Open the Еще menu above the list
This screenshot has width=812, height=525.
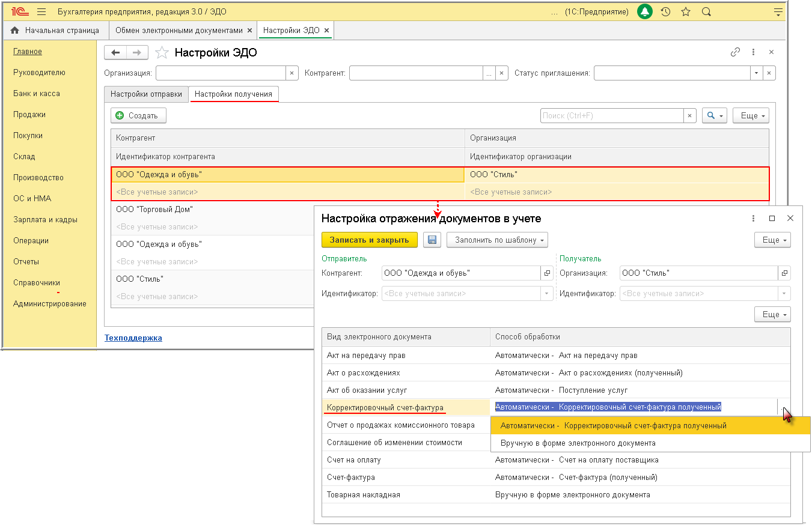(751, 115)
